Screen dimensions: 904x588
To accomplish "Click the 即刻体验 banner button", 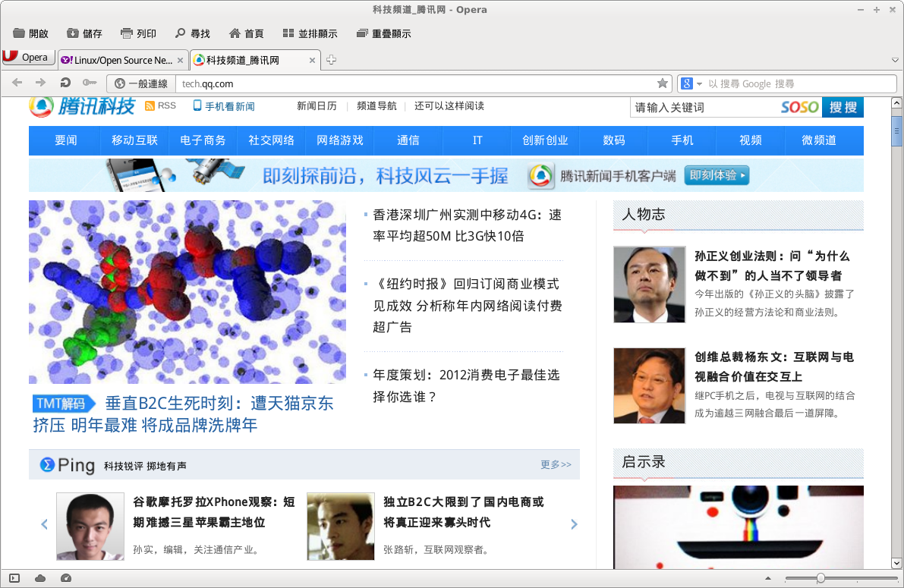I will click(717, 175).
